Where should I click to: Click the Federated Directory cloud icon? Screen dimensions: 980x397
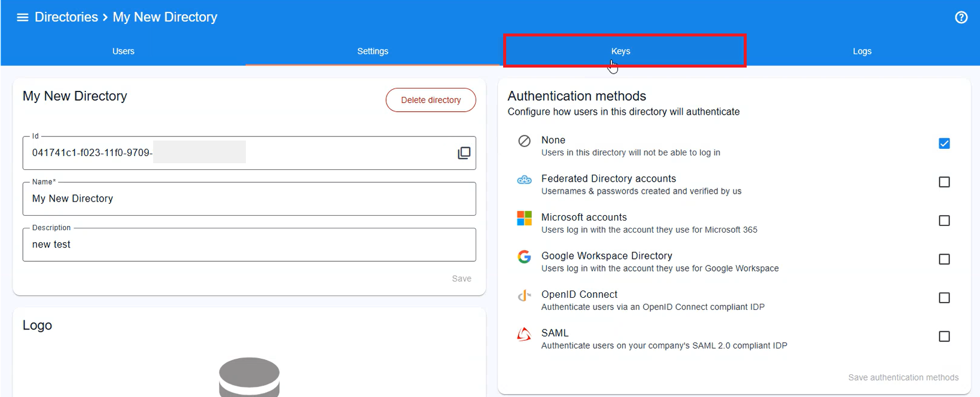(524, 180)
